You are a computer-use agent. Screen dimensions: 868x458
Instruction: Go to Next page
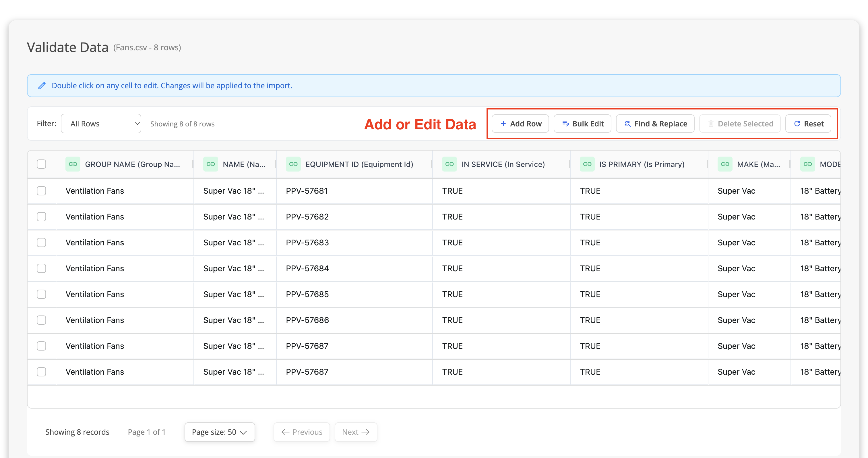coord(356,432)
